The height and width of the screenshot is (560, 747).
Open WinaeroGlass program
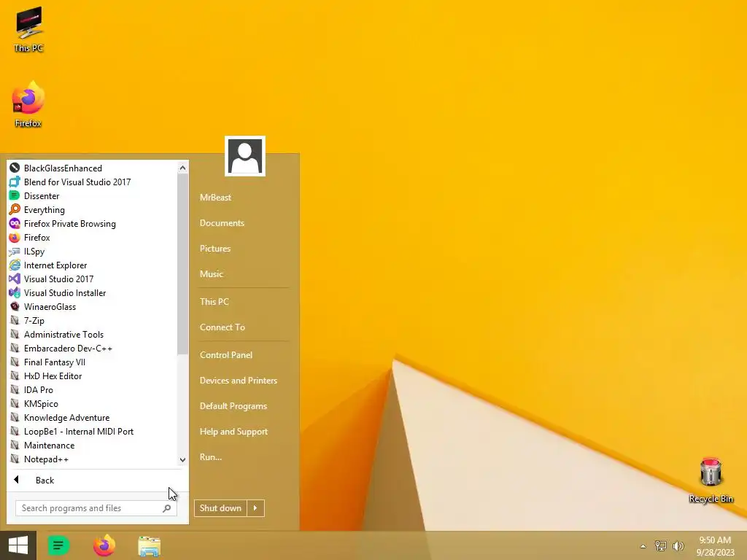pos(43,306)
